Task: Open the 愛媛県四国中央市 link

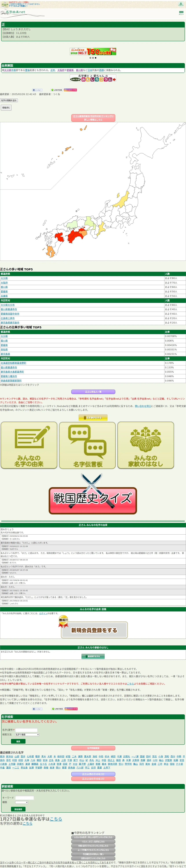Action: [x=10, y=314]
